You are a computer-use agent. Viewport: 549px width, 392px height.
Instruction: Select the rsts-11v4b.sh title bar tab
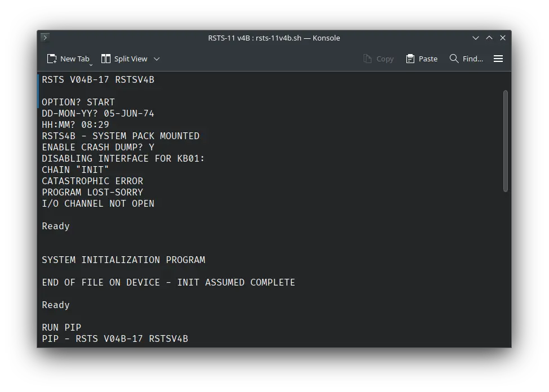[x=274, y=38]
